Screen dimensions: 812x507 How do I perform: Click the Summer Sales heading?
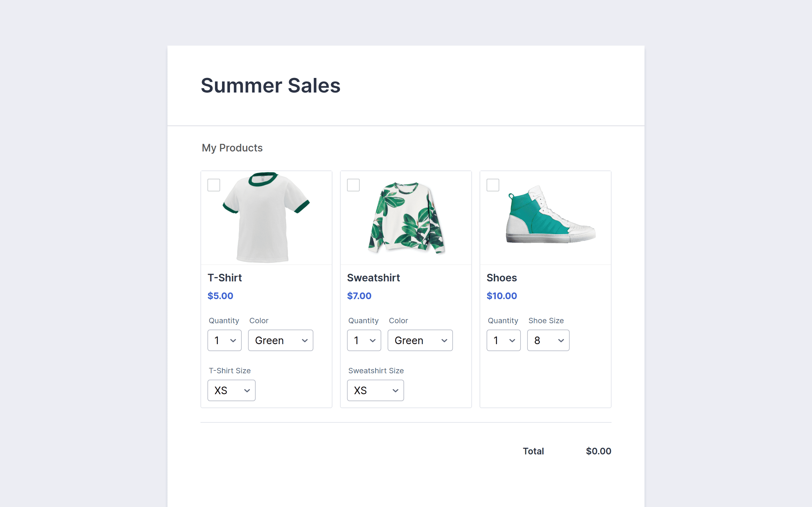click(271, 86)
